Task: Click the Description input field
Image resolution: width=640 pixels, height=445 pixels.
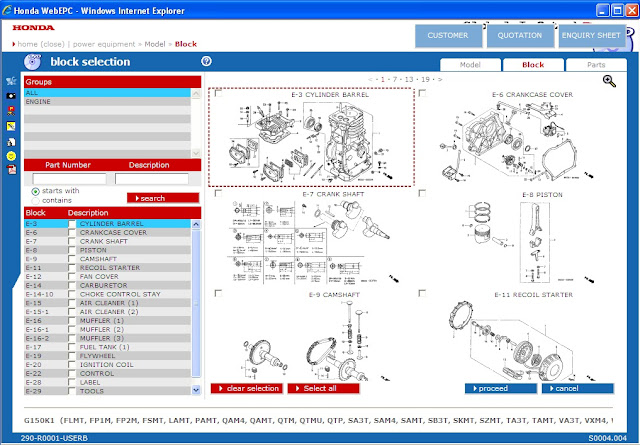Action: point(152,179)
